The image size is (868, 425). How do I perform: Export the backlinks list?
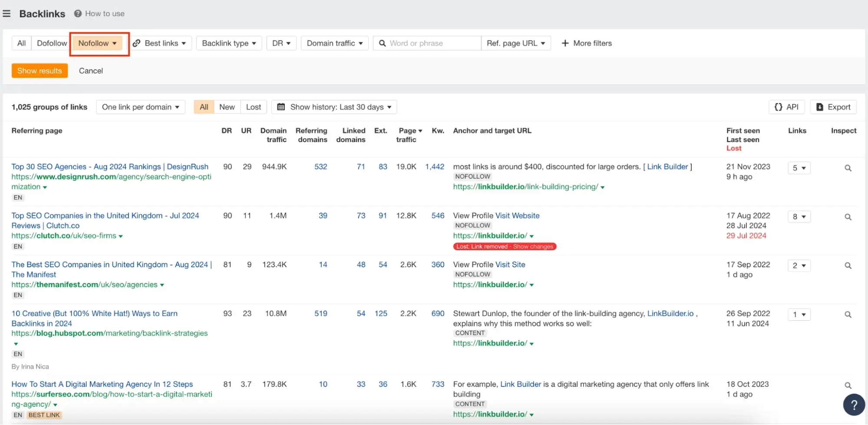point(833,107)
